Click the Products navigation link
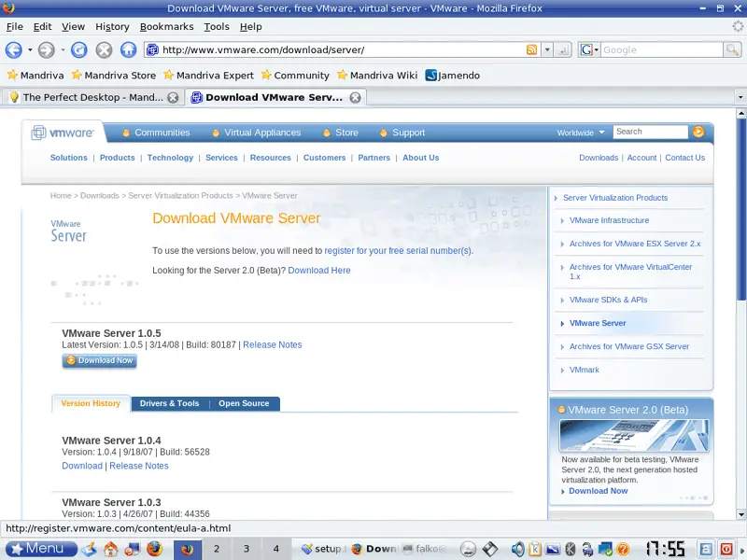The height and width of the screenshot is (560, 747). point(118,158)
